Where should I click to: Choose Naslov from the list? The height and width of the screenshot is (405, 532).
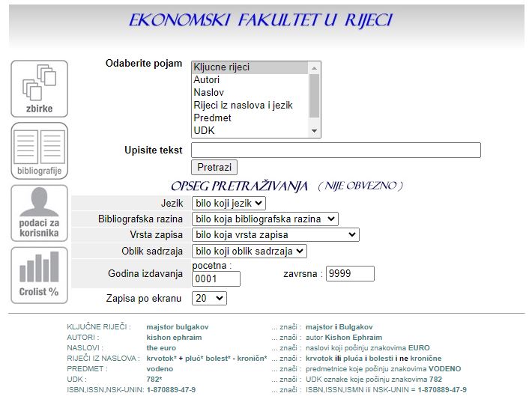click(x=250, y=93)
